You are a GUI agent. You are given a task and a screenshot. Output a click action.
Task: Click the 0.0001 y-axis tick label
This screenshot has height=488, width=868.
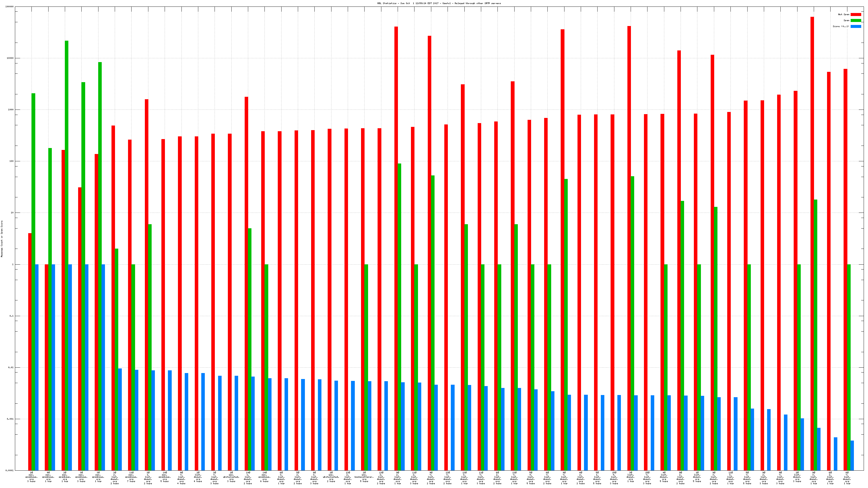(9, 470)
